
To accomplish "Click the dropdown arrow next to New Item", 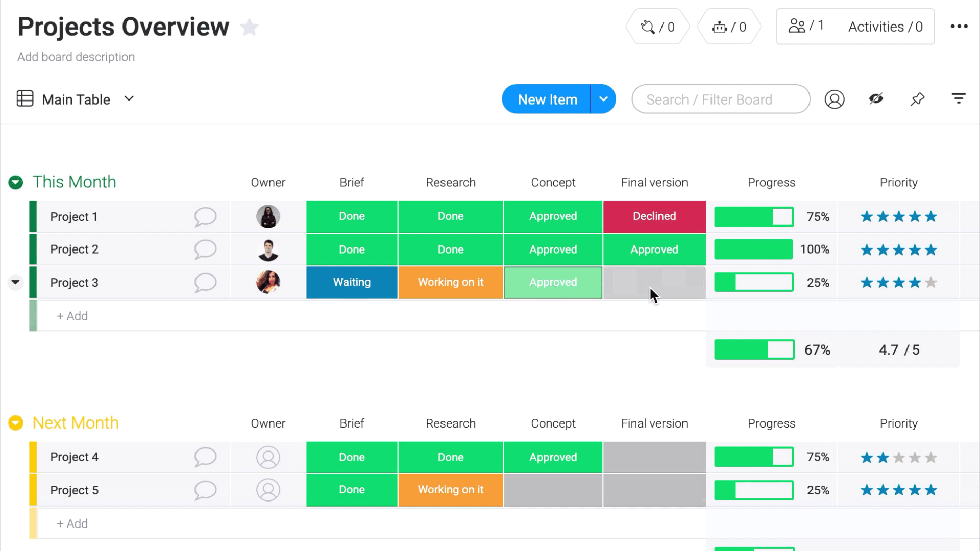I will [604, 99].
